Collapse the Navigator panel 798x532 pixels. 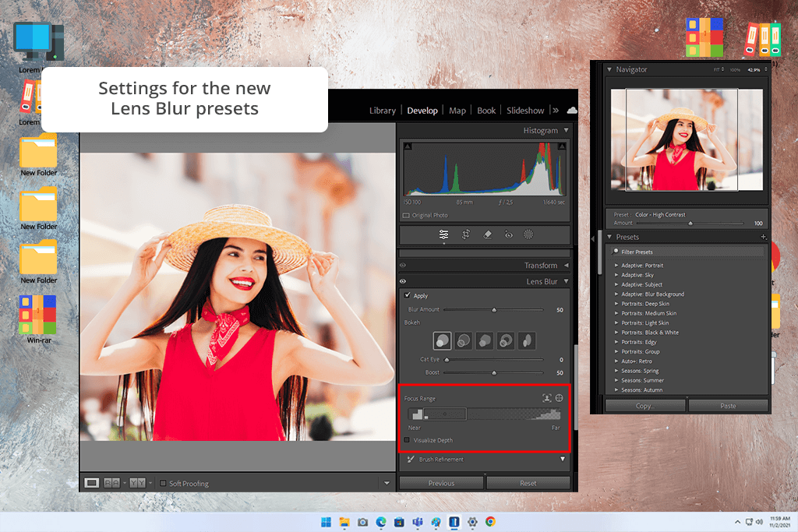pos(609,69)
